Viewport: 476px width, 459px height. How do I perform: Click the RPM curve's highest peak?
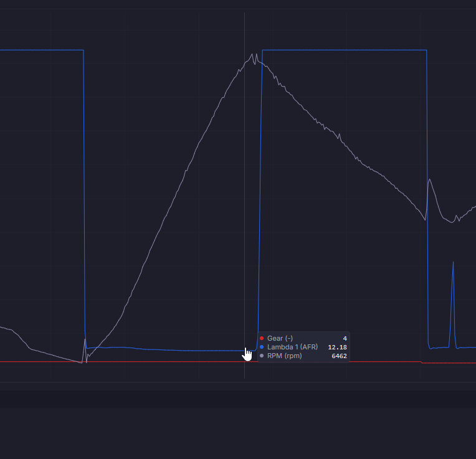coord(252,55)
